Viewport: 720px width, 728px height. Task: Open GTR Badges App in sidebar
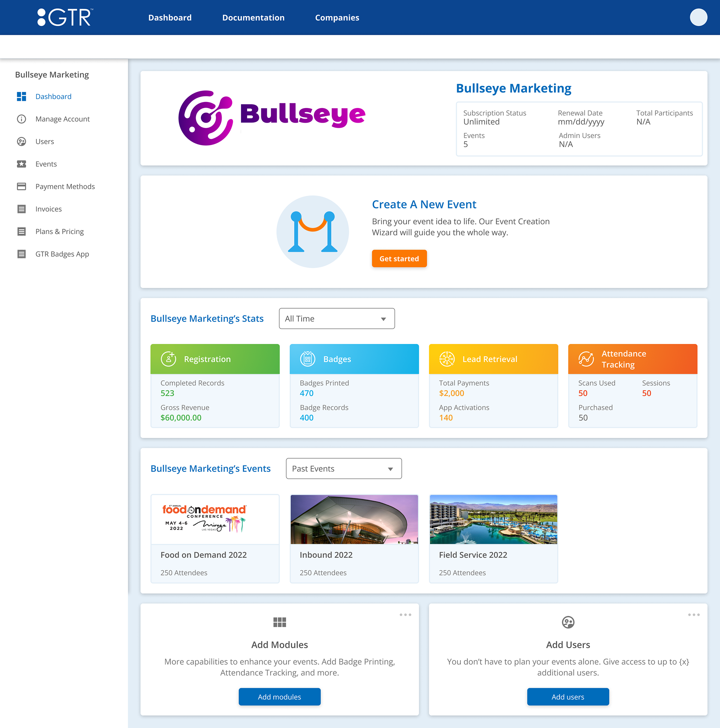62,254
